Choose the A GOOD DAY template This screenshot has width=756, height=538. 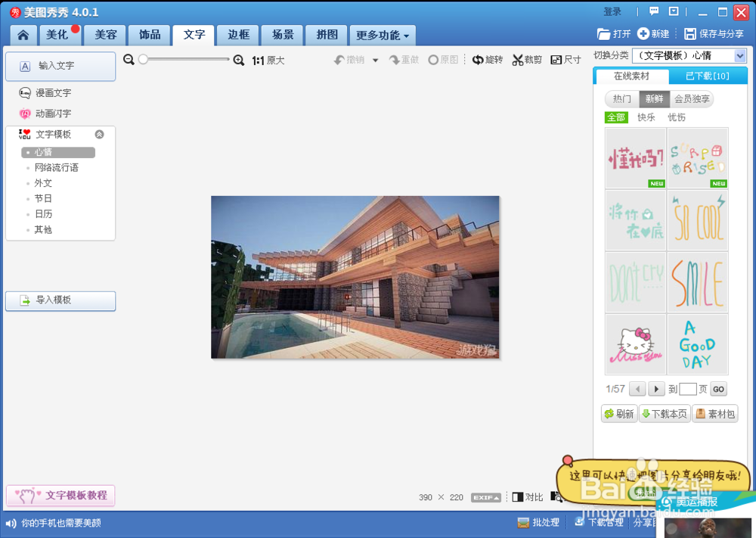697,344
